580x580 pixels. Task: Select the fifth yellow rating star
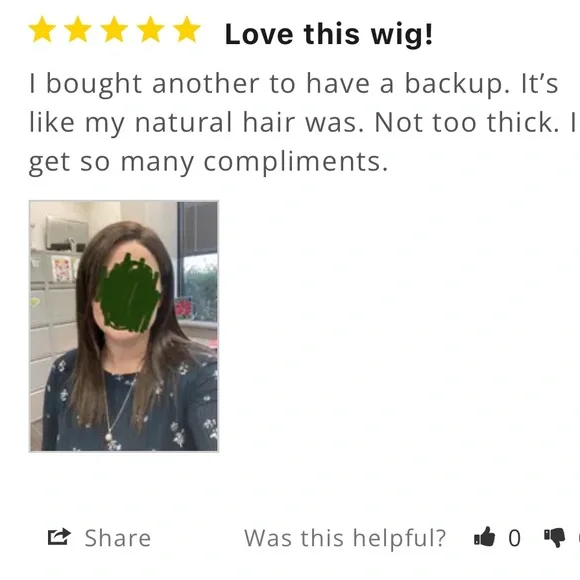(x=187, y=29)
